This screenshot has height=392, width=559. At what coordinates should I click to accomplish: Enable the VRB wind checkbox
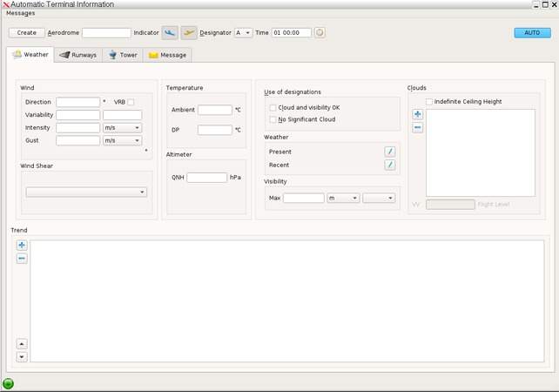coord(131,102)
